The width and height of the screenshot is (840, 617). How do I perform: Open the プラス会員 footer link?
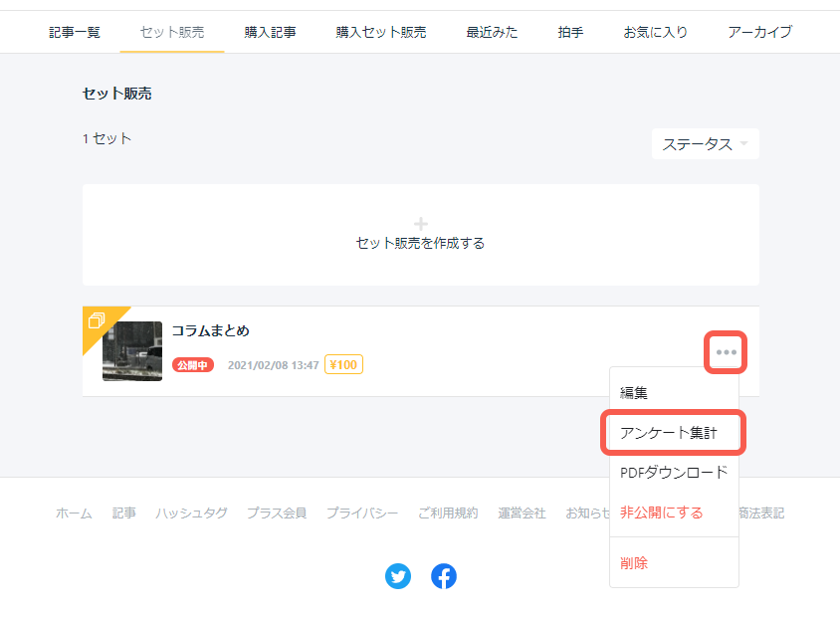pyautogui.click(x=277, y=514)
